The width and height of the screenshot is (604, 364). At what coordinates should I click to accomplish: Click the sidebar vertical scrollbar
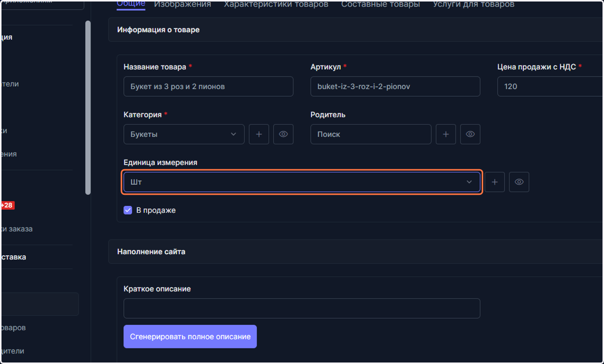[88, 108]
